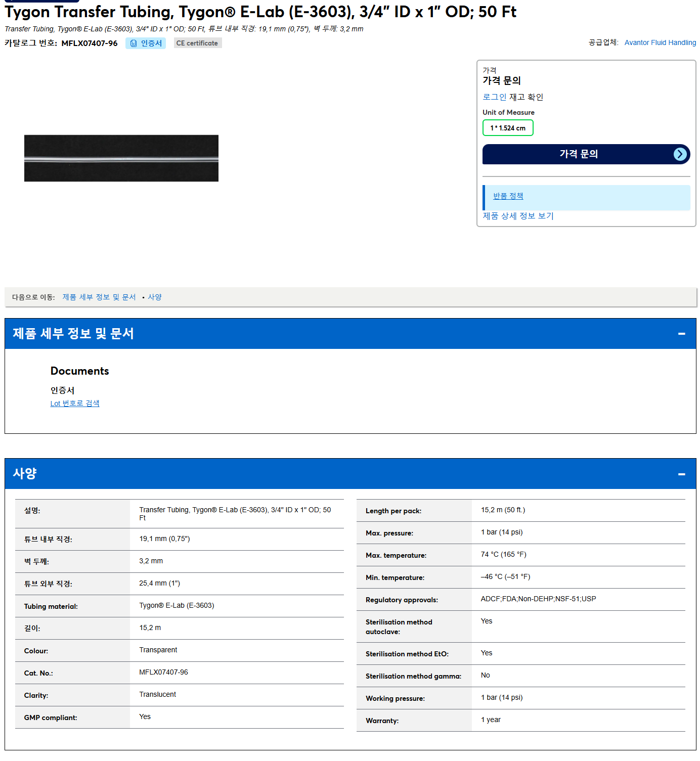
Task: Collapse the 제품 세부 정보 및 문서 section
Action: point(681,334)
